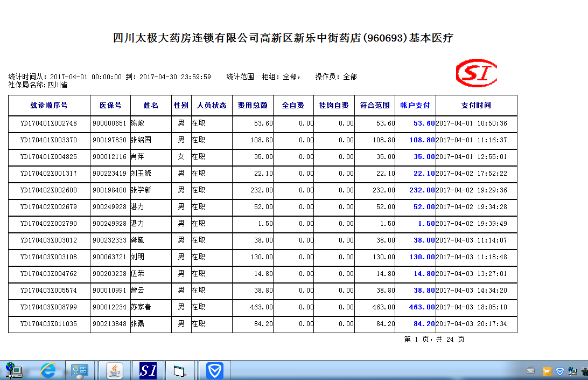Click the blue account payment 463.00

tap(422, 307)
